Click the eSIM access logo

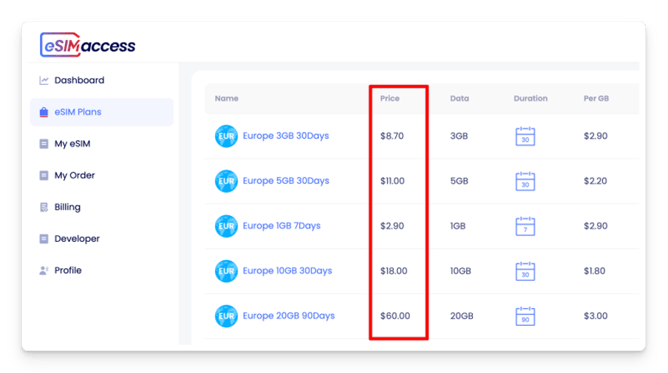[x=87, y=45]
